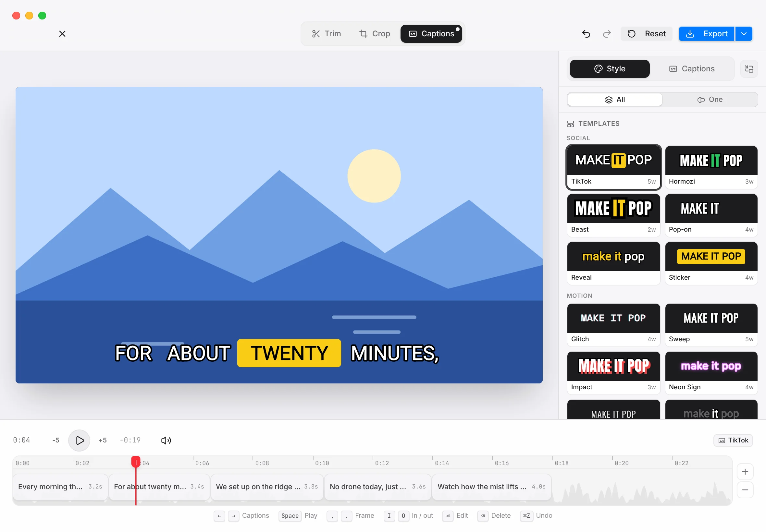Reset all edits with Reset button

tap(646, 34)
